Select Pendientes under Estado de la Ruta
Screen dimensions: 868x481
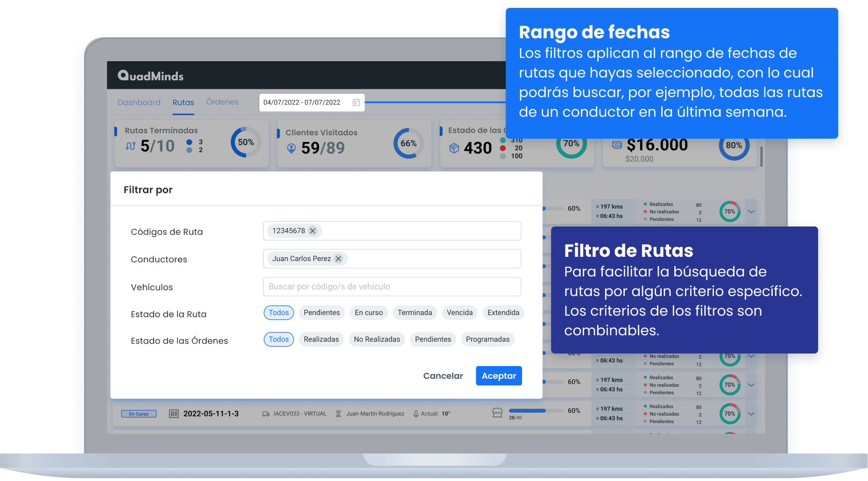322,313
